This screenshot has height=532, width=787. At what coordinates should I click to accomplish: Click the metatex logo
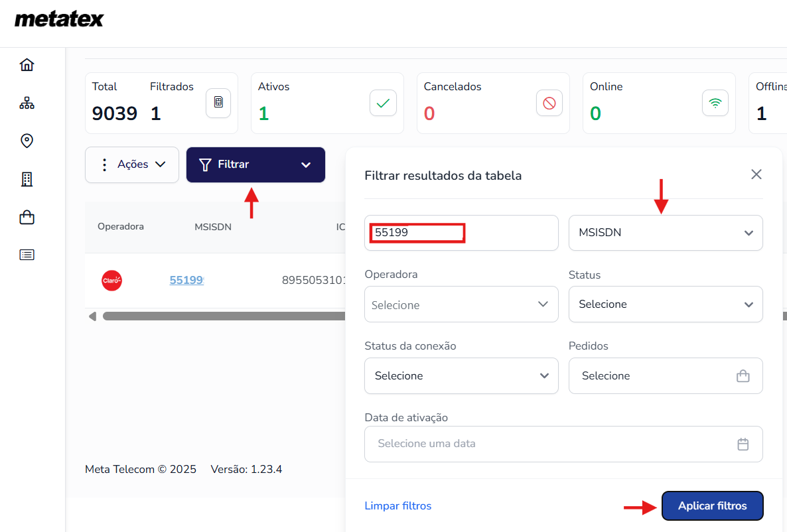coord(59,19)
